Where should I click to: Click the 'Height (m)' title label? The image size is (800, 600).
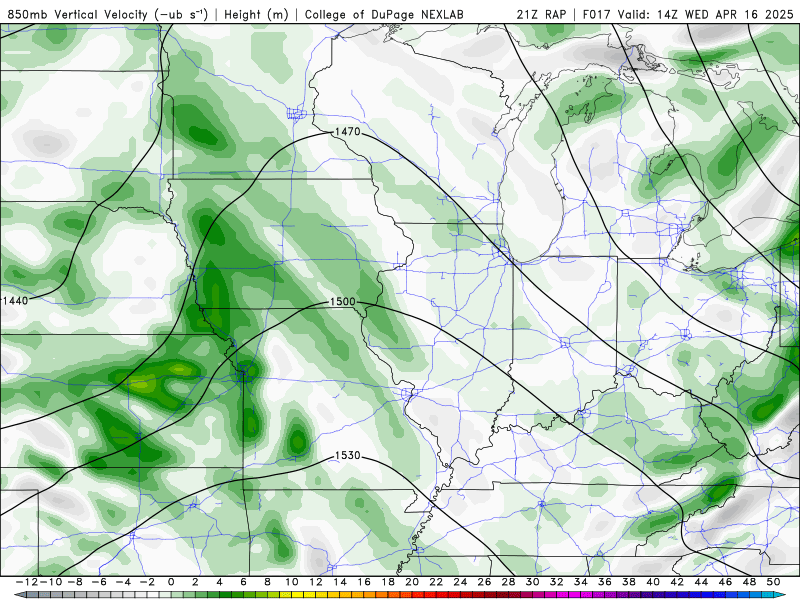(x=257, y=14)
